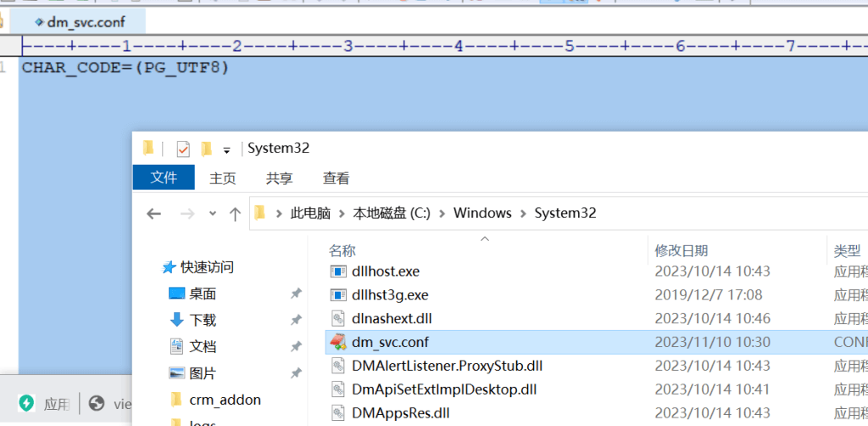The width and height of the screenshot is (868, 426).
Task: Select the DMAppsRes.dll file
Action: click(400, 412)
